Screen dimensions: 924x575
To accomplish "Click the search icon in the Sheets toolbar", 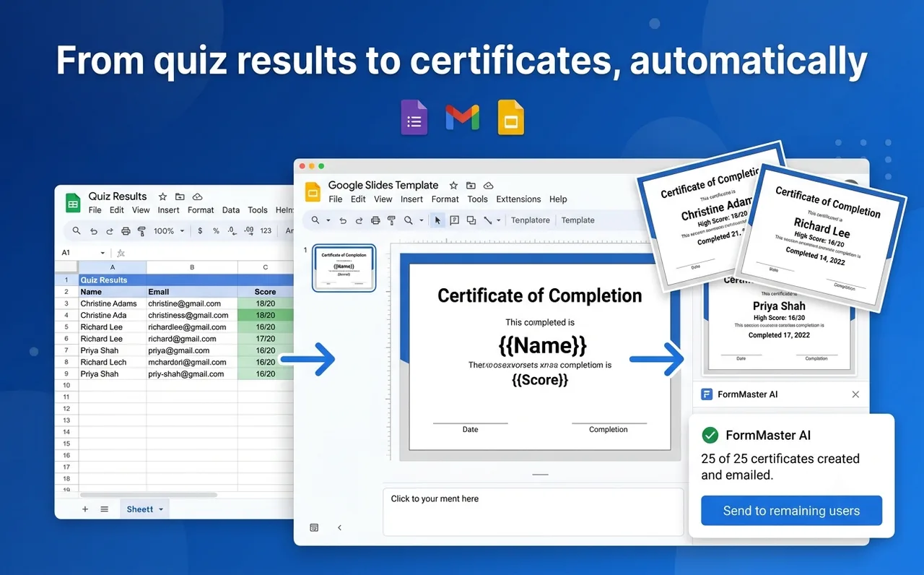I will [x=77, y=231].
